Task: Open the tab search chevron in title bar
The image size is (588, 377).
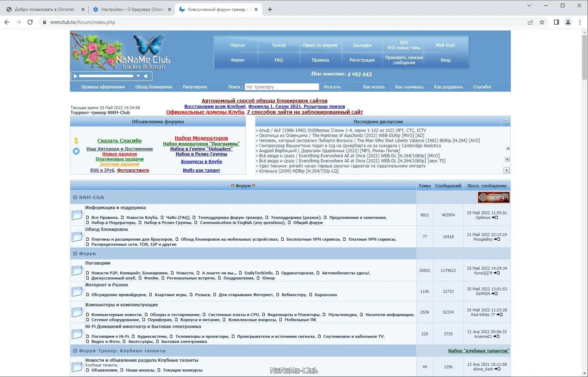Action: click(x=529, y=5)
